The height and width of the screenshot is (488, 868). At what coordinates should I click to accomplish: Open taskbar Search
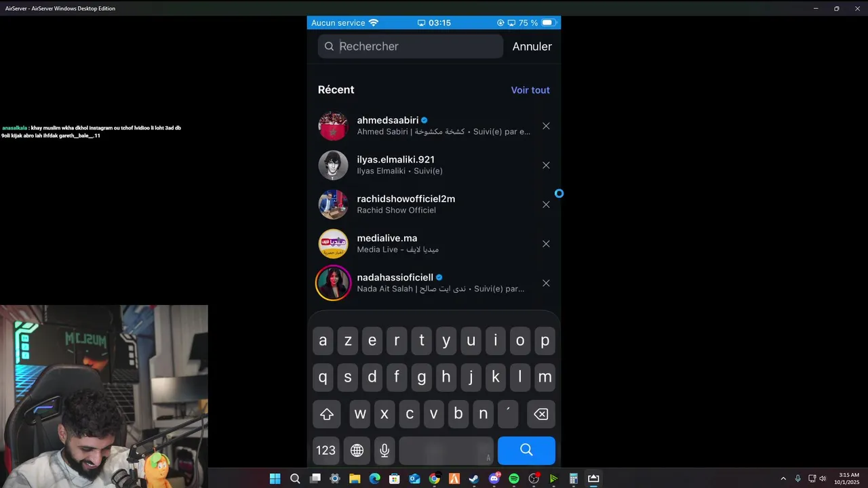click(x=295, y=479)
